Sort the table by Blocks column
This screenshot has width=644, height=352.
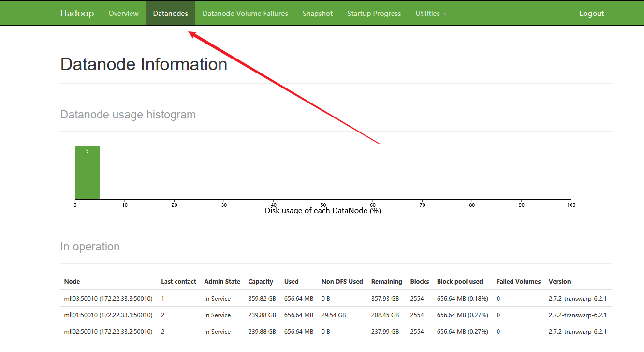tap(419, 281)
